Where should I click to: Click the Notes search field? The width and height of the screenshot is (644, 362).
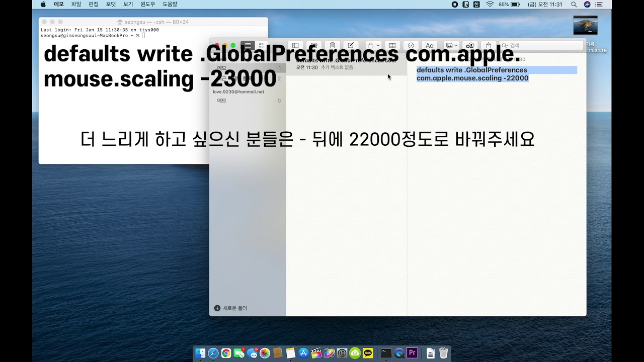543,46
